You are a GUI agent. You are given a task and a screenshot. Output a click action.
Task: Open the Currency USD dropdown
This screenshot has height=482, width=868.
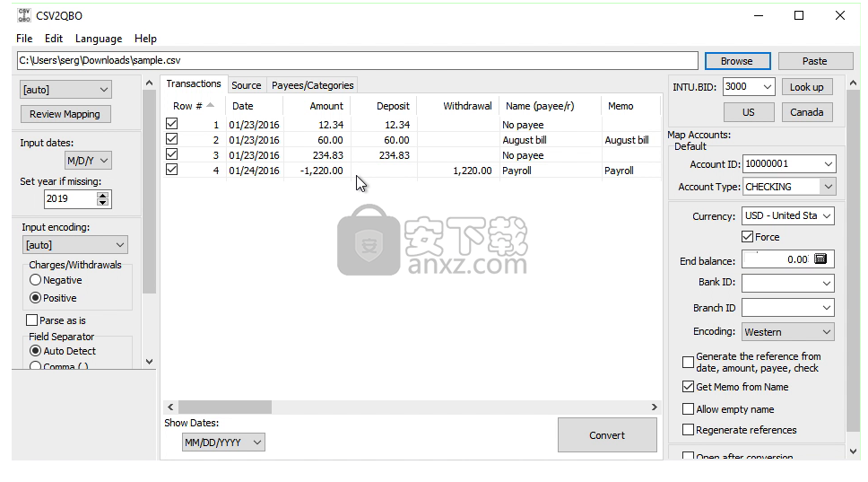pyautogui.click(x=787, y=216)
